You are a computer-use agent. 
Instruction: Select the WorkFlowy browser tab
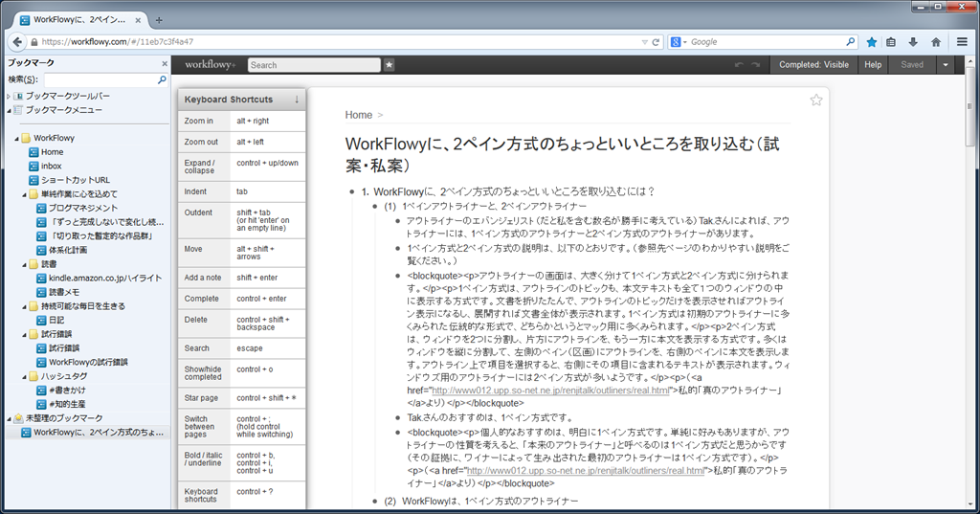tap(81, 20)
